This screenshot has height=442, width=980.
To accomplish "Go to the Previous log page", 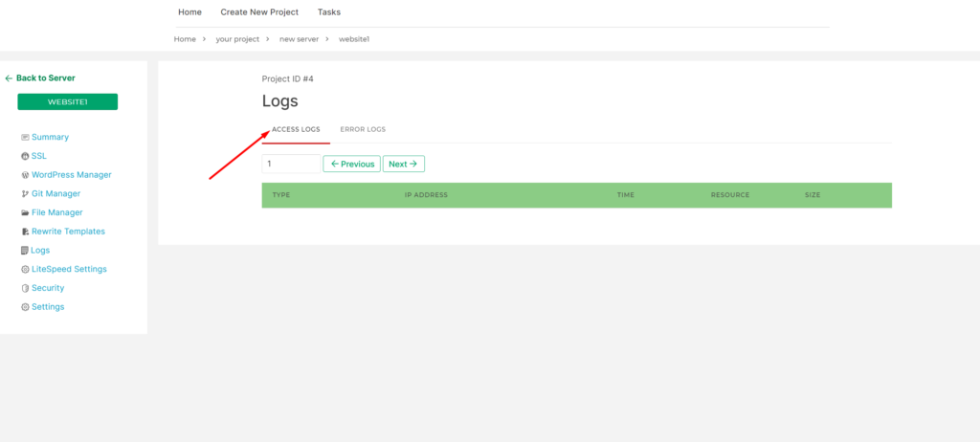I will [351, 165].
